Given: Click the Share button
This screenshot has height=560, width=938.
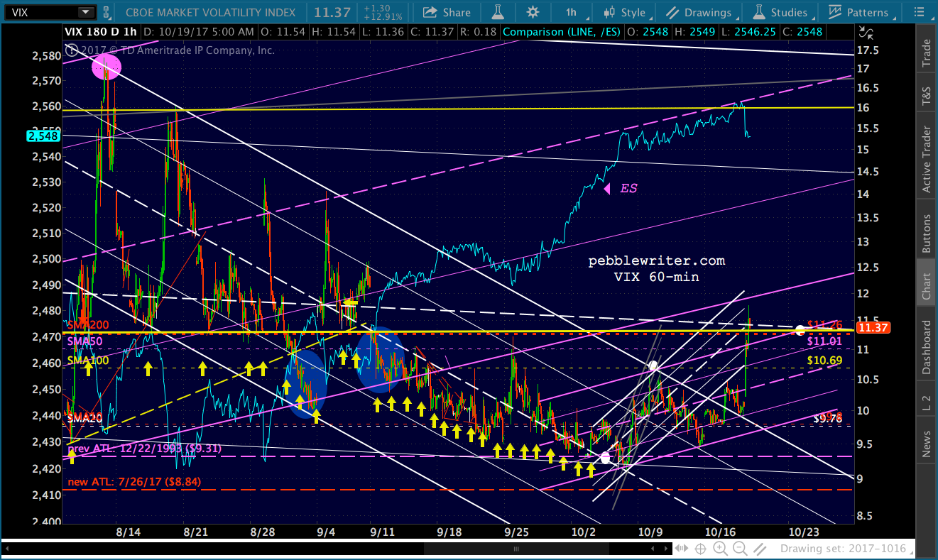Looking at the screenshot, I should click(x=447, y=12).
